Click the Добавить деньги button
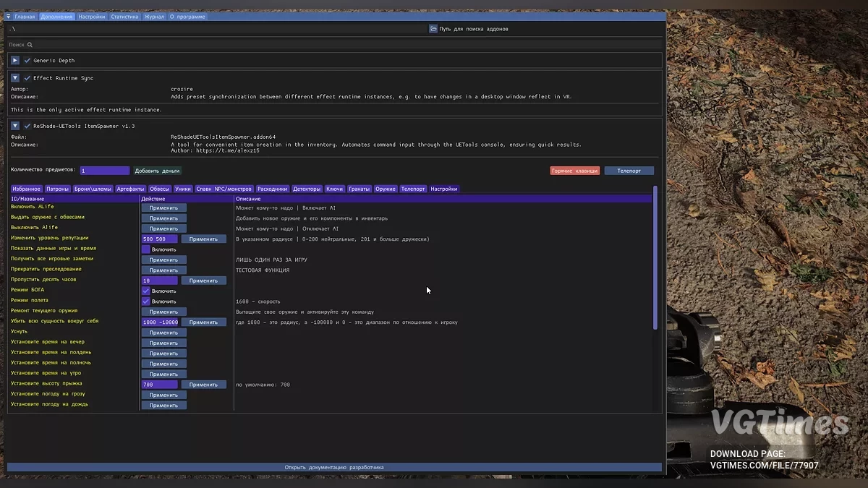Screen dimensions: 868x488 pos(157,171)
